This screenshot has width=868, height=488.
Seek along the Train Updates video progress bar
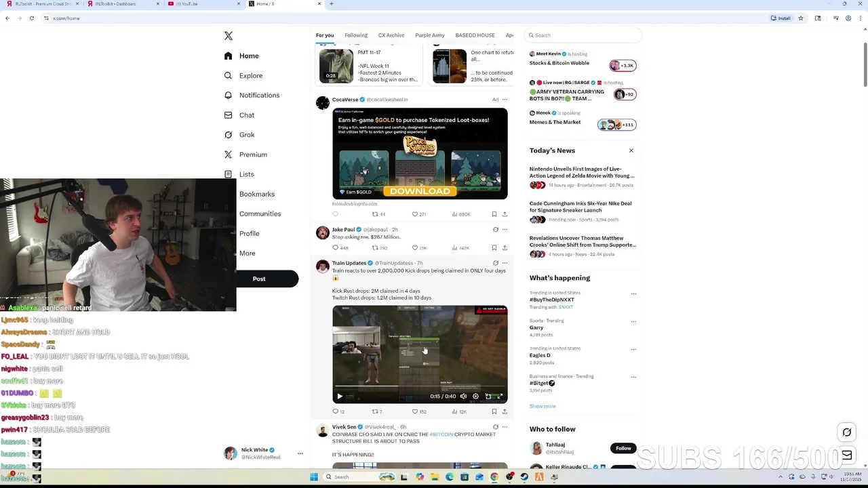coord(420,388)
